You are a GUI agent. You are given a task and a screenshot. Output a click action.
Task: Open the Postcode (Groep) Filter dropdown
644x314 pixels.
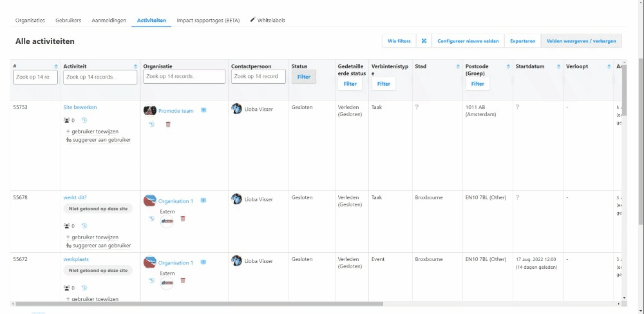click(x=477, y=84)
